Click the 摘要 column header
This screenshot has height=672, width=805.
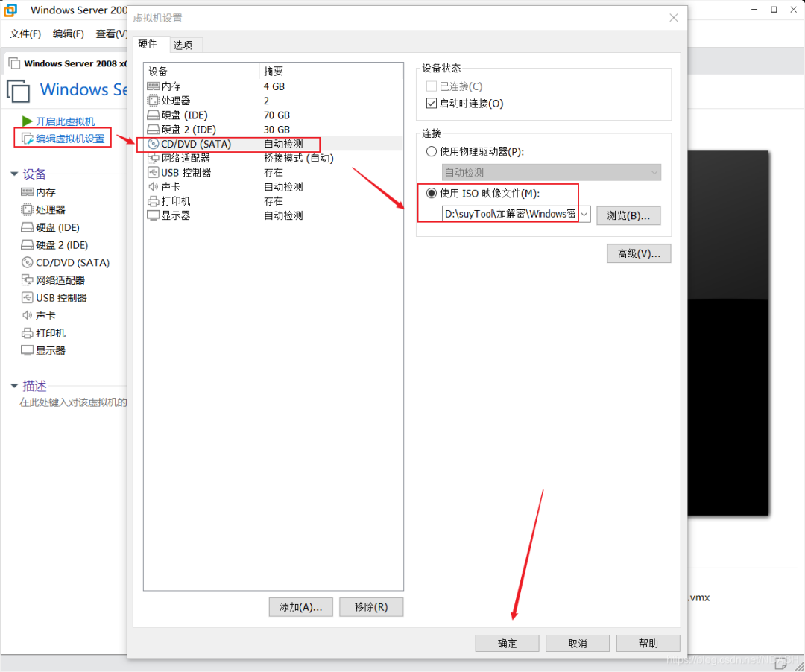pyautogui.click(x=331, y=71)
